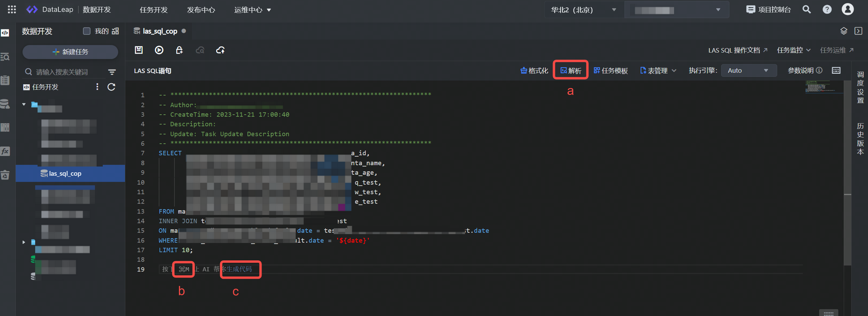Screen dimensions: 868x316
Task: Switch to the las_sql_cop tab
Action: 160,31
